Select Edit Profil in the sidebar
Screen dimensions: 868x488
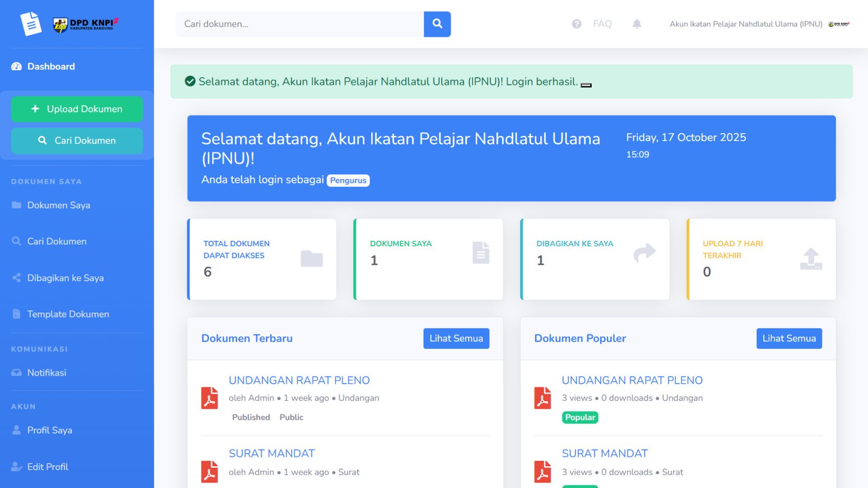(x=47, y=466)
